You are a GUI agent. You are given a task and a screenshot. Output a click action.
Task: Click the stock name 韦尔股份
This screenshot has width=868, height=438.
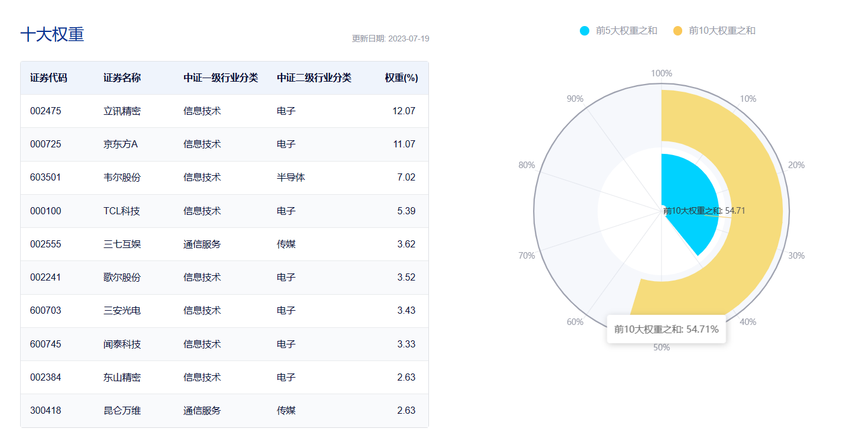(x=122, y=178)
